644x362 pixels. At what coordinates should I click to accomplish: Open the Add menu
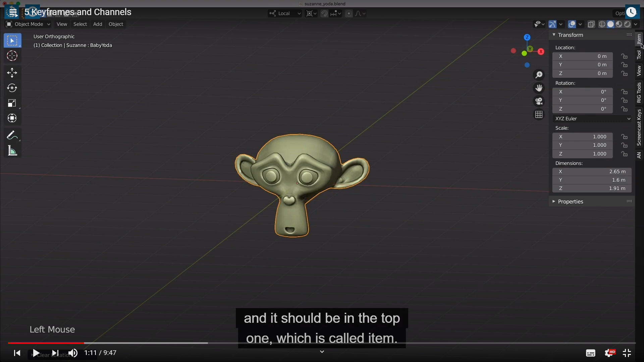(x=98, y=24)
